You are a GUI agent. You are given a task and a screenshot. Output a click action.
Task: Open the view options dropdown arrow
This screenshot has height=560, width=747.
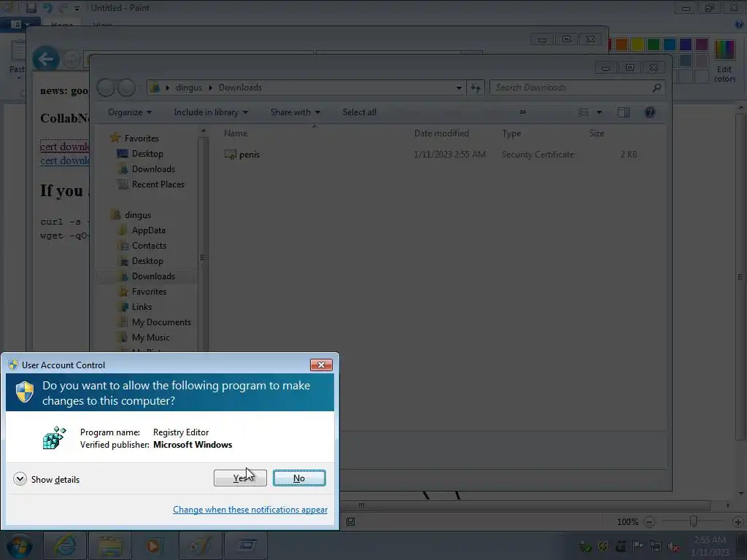(600, 112)
